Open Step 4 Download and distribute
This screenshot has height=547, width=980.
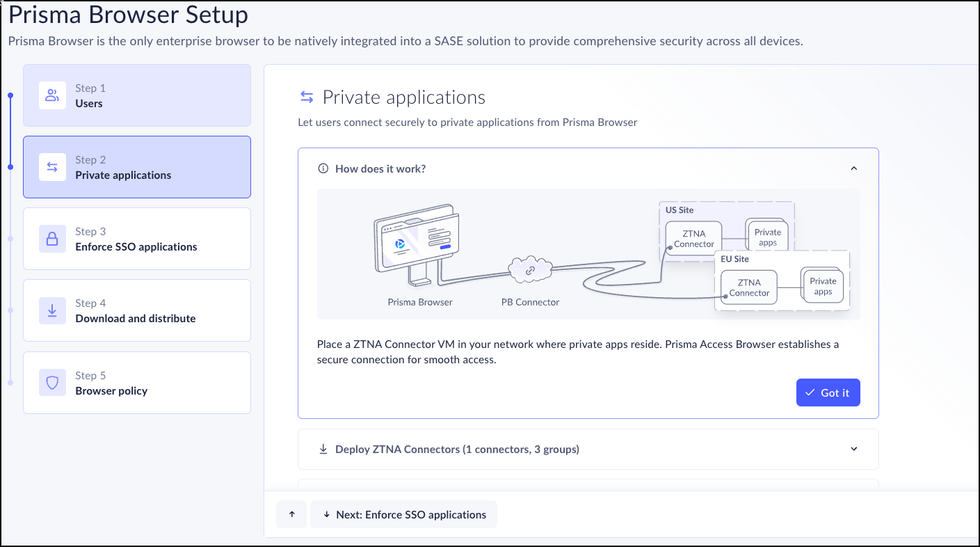click(137, 310)
